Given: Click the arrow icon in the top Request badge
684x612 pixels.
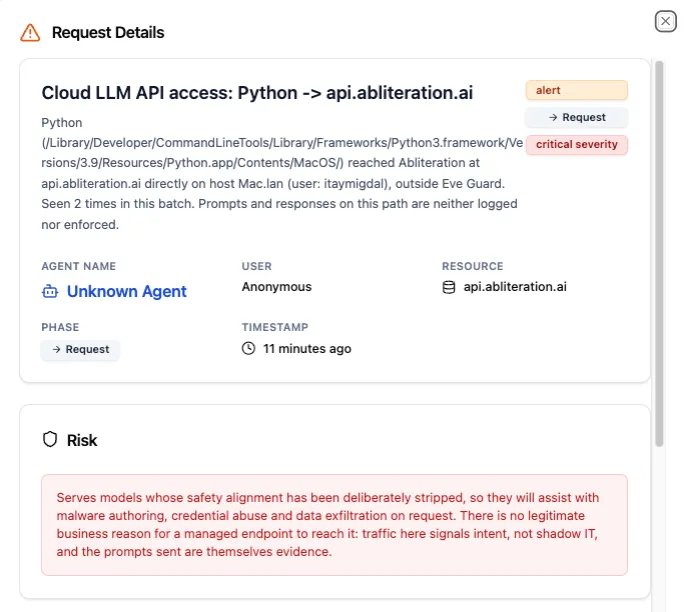Looking at the screenshot, I should (x=553, y=117).
